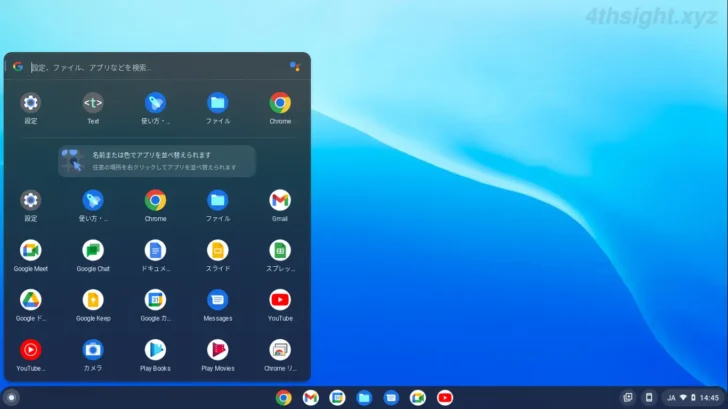Click the launcher button on the shelf
This screenshot has width=728, height=409.
[x=12, y=398]
